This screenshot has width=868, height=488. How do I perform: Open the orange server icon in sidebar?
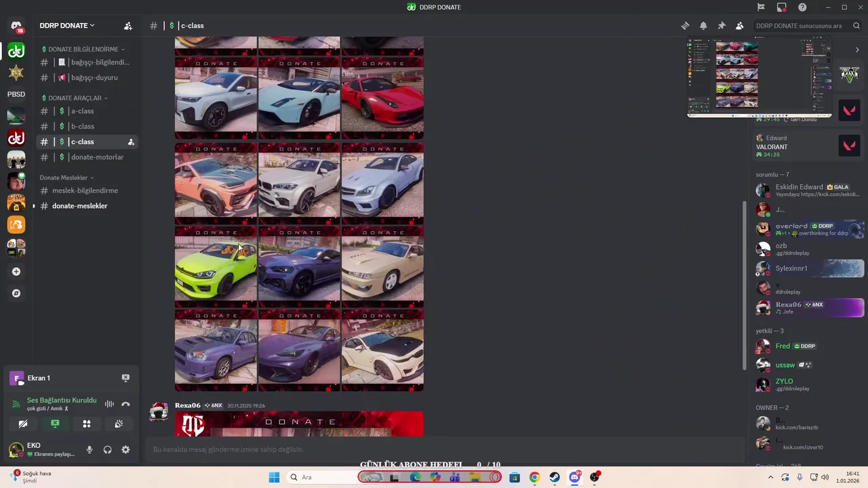pos(16,224)
